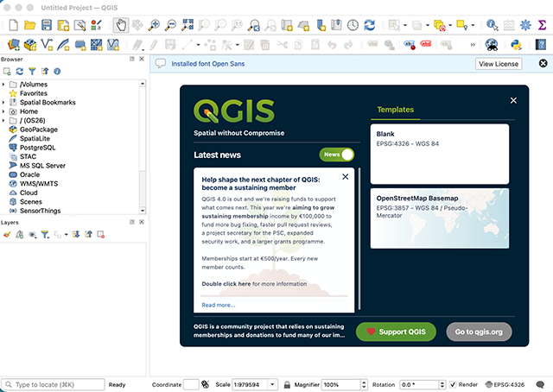Select the Pan Map hand tool
This screenshot has width=553, height=392.
(x=121, y=25)
